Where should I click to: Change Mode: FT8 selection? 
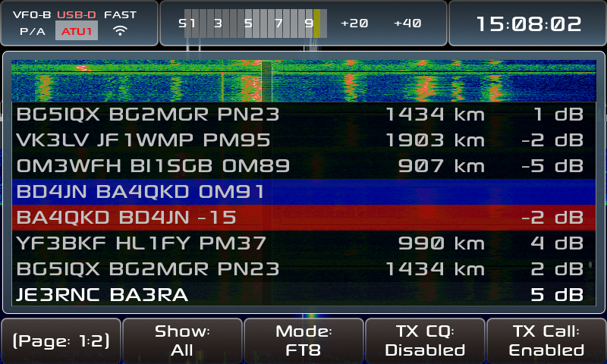pos(303,341)
